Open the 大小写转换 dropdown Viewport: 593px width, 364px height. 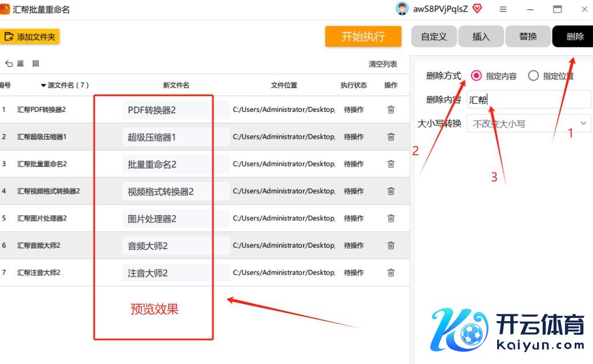tap(529, 123)
